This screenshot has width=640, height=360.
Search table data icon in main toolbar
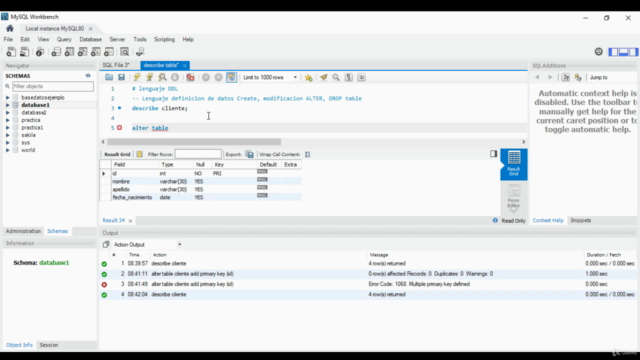click(x=124, y=52)
